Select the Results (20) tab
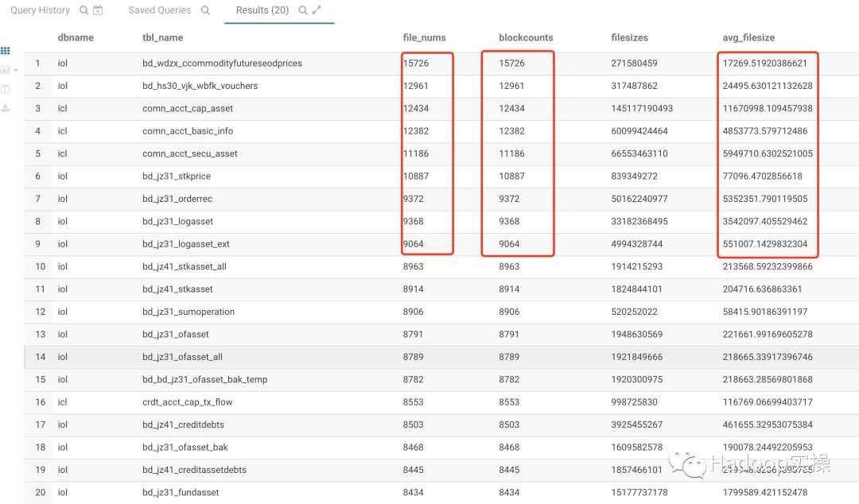 point(262,10)
